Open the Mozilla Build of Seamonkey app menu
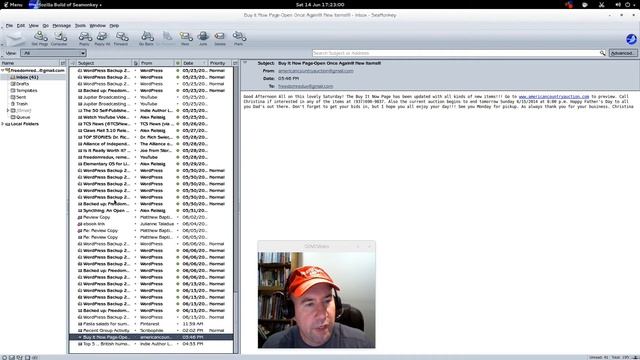 (65, 4)
